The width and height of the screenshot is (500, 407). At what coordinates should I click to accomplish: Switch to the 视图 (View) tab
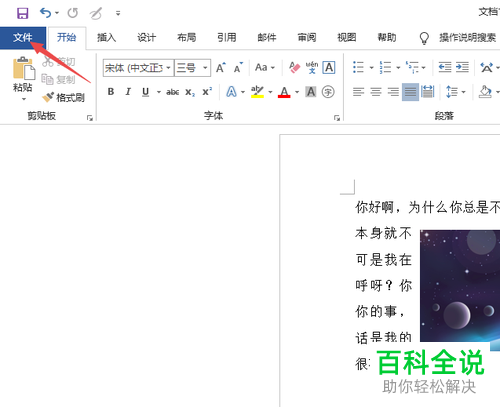click(x=347, y=38)
